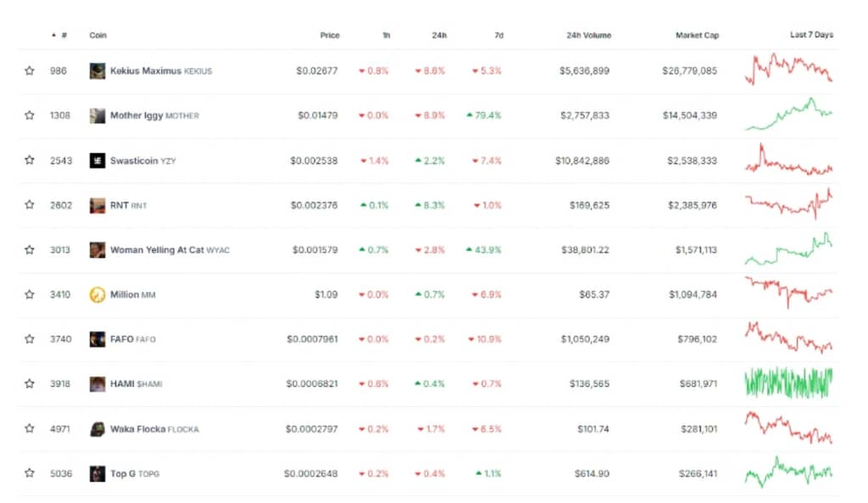Toggle favorite star for Kekius Maximus
This screenshot has width=868, height=503.
pos(30,71)
